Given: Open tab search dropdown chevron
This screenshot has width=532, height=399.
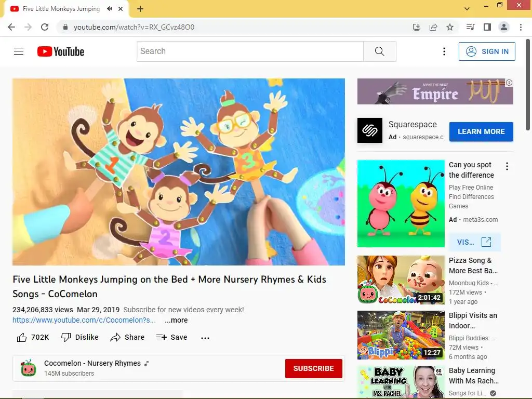Looking at the screenshot, I should (467, 9).
